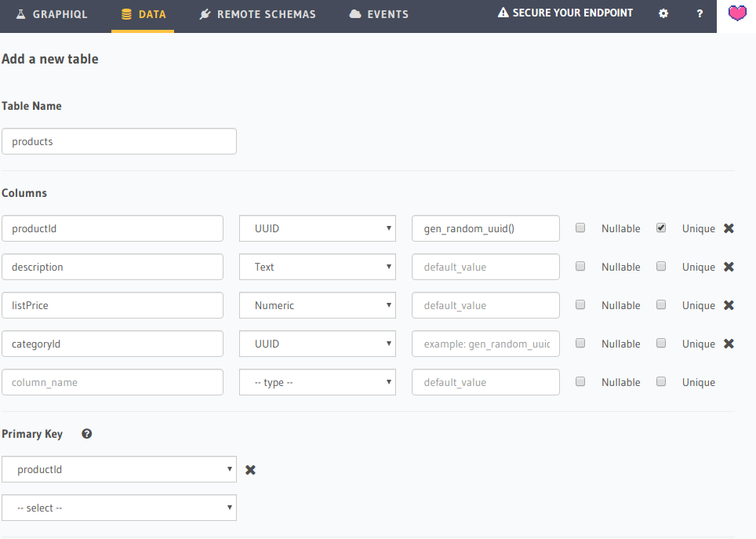The width and height of the screenshot is (756, 539).
Task: Open the help question mark icon
Action: 700,14
